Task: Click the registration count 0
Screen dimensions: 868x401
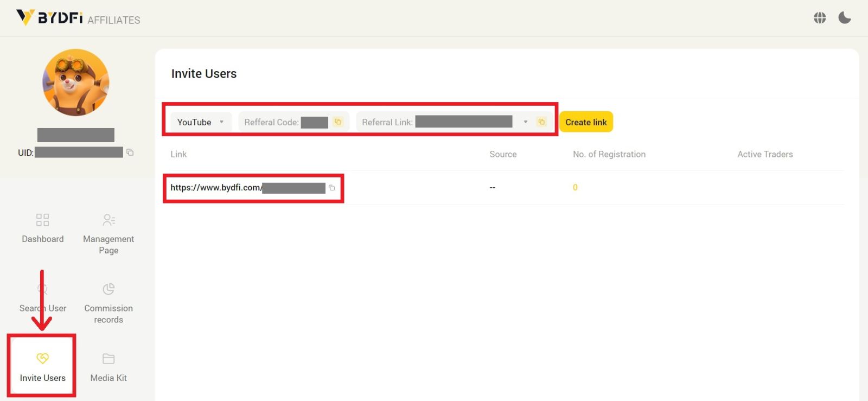Action: [x=575, y=188]
